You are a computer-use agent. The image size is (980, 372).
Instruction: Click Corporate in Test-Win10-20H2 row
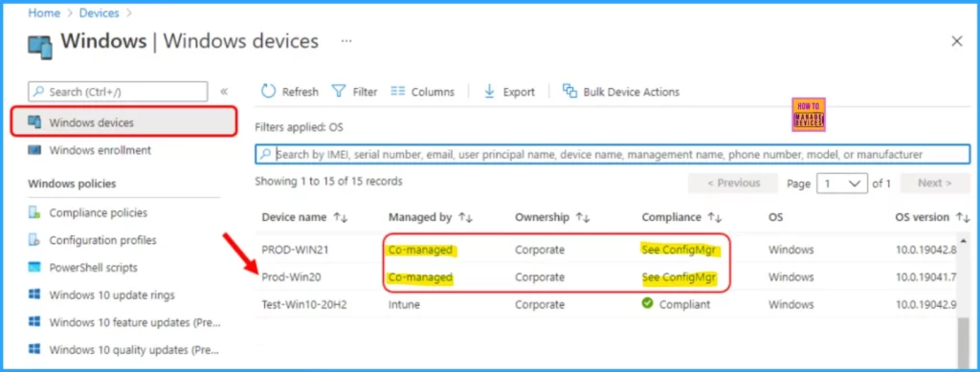[x=540, y=305]
